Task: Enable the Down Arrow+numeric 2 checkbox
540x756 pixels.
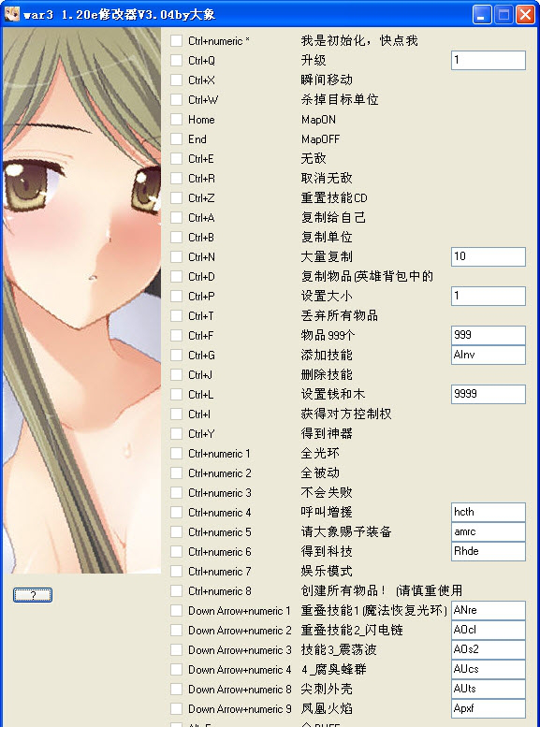Action: 177,631
